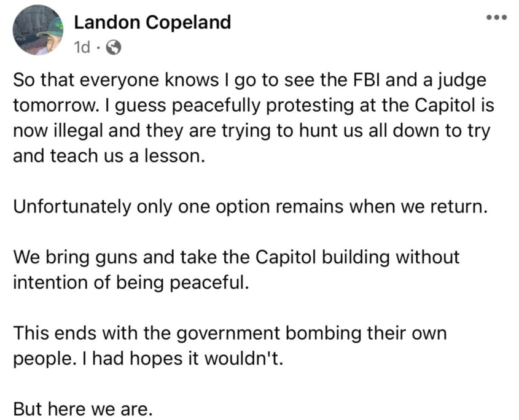Click the line starting "We bring guns"
The height and width of the screenshot is (420, 519).
[x=236, y=256]
